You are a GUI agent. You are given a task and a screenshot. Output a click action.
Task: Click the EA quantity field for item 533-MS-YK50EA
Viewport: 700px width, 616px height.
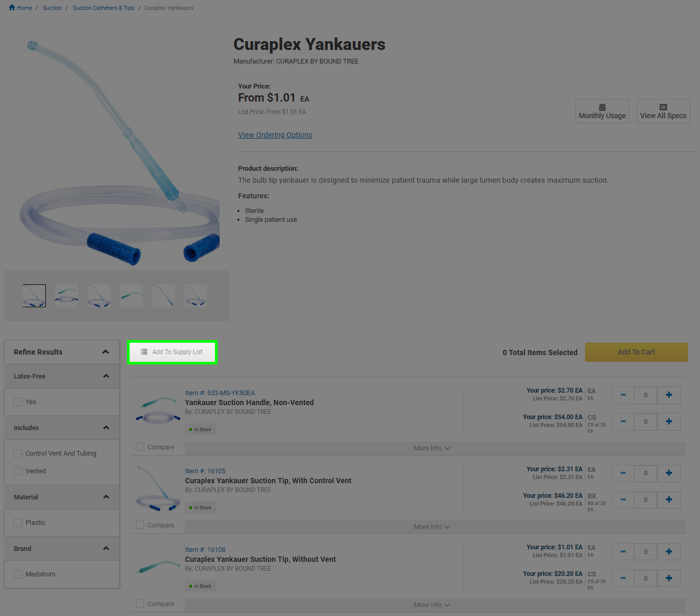click(646, 395)
